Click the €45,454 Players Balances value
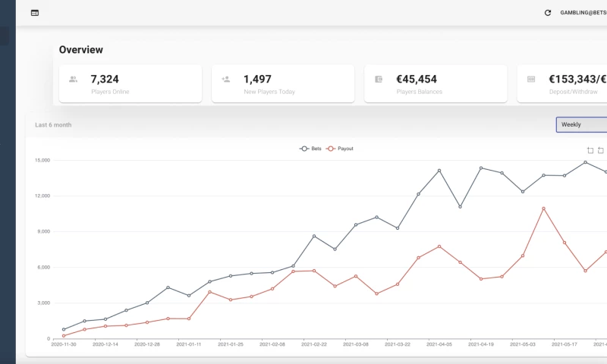 pos(417,79)
